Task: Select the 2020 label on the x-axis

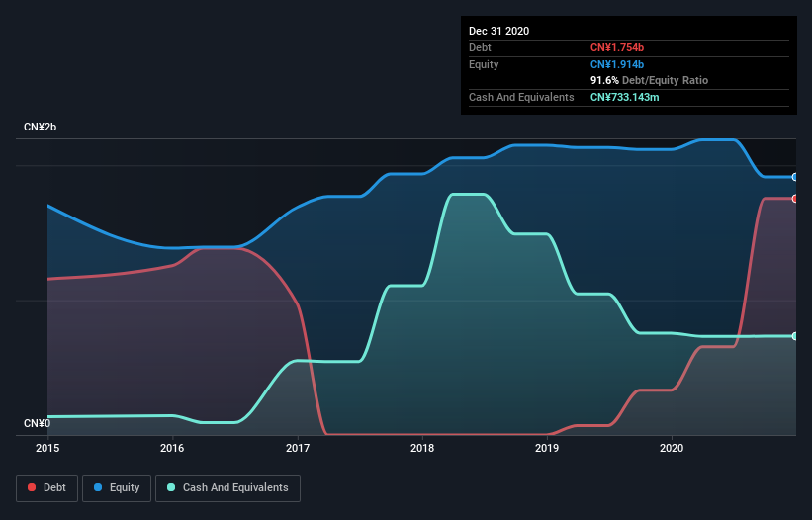Action: (x=672, y=448)
